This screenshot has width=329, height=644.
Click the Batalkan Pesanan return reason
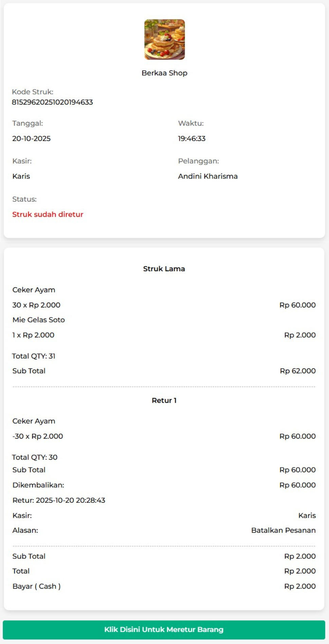click(x=283, y=530)
